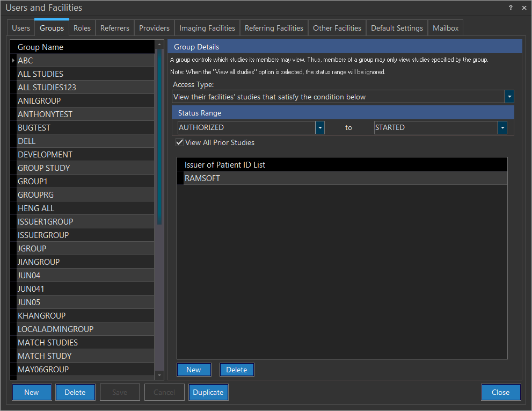Image resolution: width=532 pixels, height=411 pixels.
Task: Open the Mailbox tab
Action: point(446,28)
